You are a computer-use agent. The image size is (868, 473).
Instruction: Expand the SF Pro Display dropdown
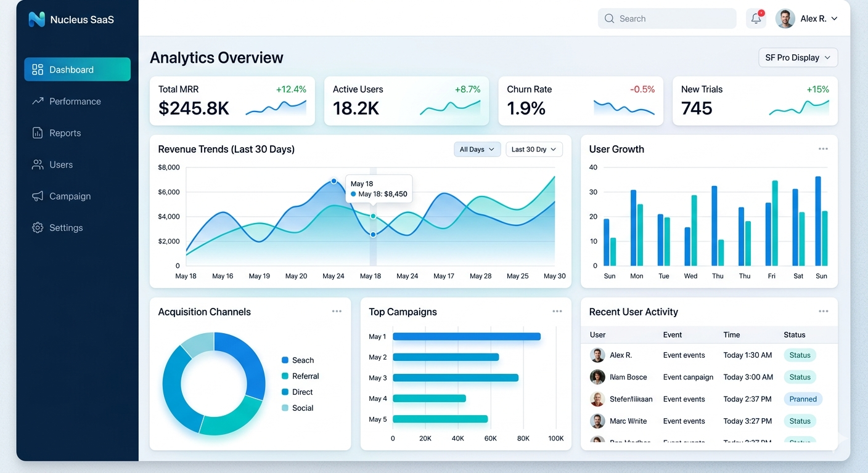tap(798, 57)
